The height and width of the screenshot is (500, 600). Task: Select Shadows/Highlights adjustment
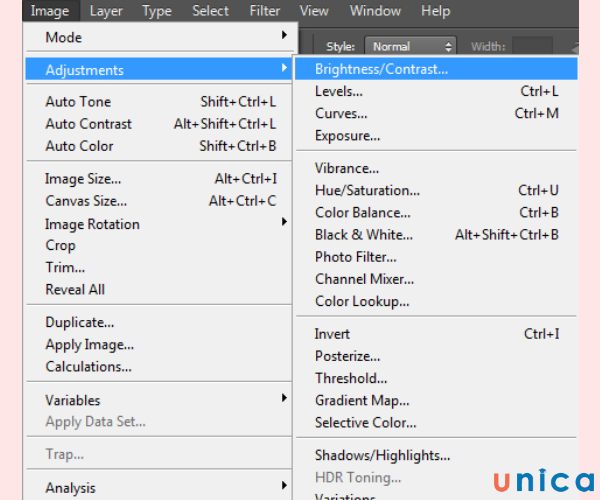pyautogui.click(x=382, y=455)
